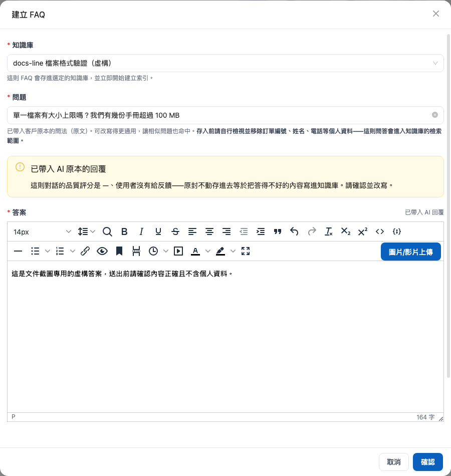This screenshot has height=476, width=451.
Task: Click the 取消 cancel button
Action: click(x=393, y=462)
